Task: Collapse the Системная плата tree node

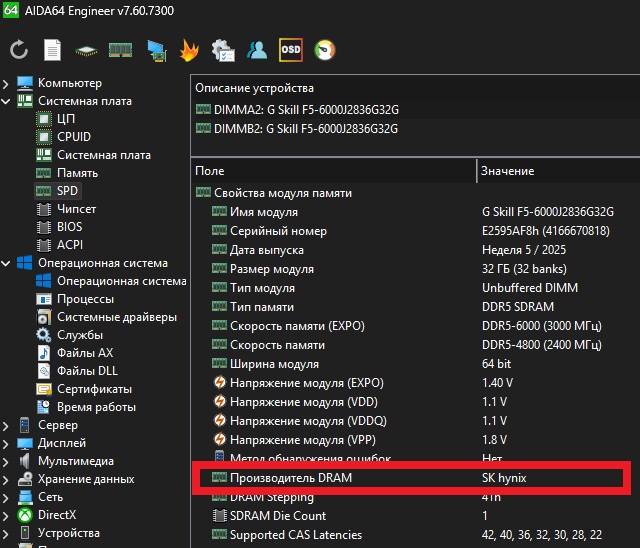Action: [5, 101]
